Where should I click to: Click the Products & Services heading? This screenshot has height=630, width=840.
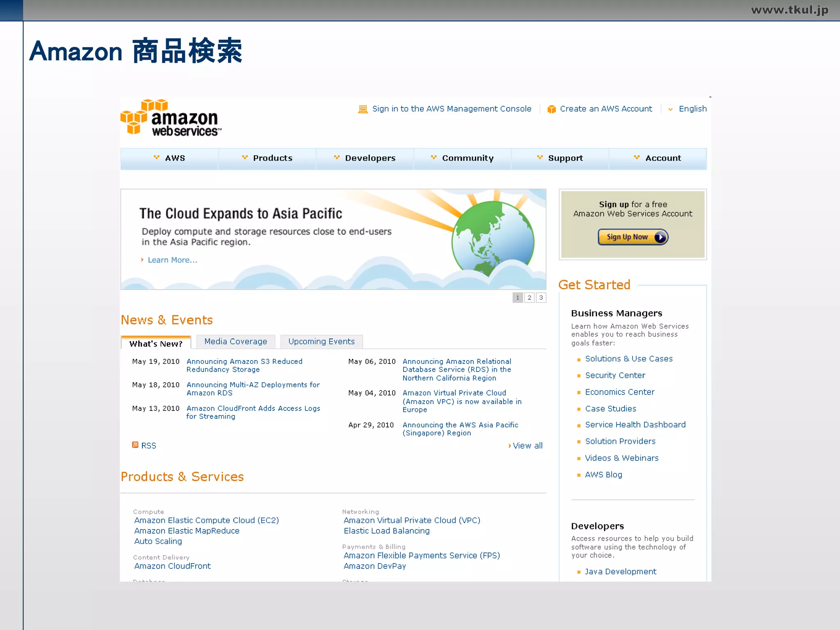[x=182, y=477]
